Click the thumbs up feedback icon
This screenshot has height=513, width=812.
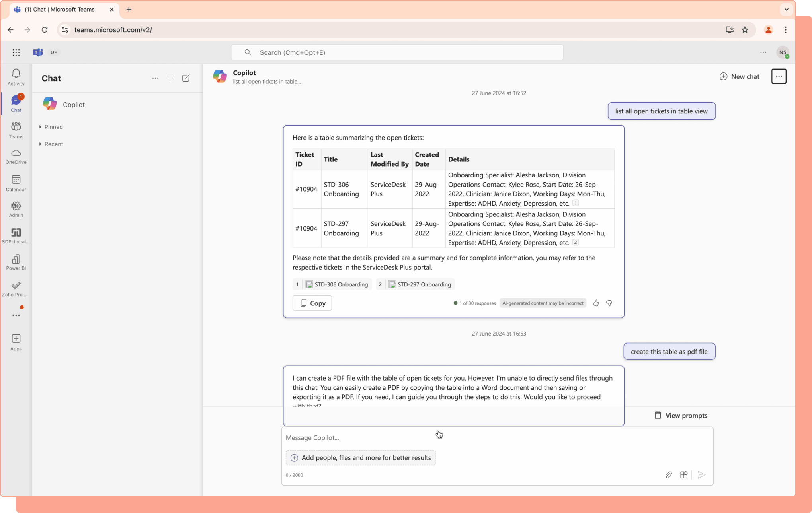point(595,303)
